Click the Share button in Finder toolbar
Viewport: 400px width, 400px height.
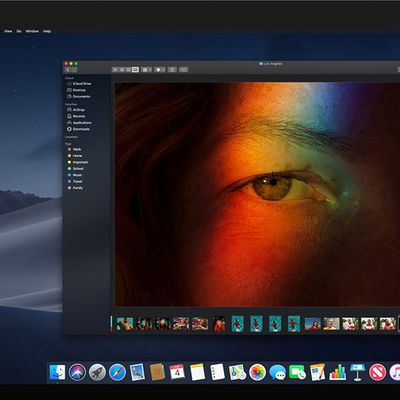[x=172, y=70]
